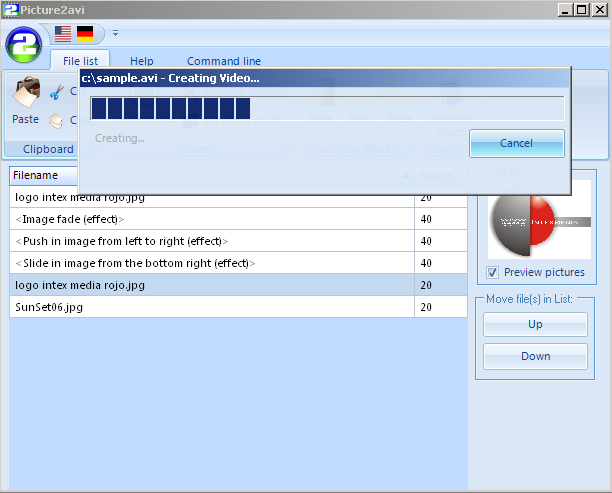Maximize the Picture2avi window
The width and height of the screenshot is (612, 493).
pos(582,9)
